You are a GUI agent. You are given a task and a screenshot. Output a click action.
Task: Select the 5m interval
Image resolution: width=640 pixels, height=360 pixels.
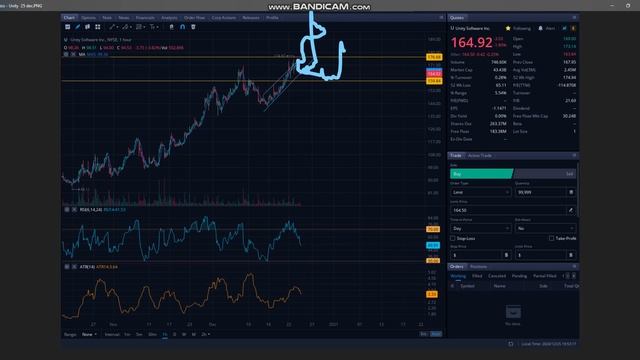click(139, 334)
